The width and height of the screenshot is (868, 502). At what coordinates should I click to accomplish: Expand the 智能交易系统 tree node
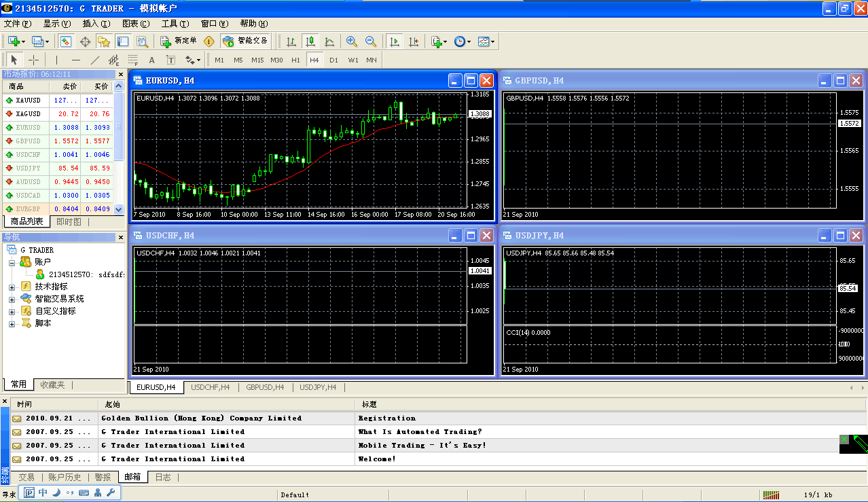point(12,300)
